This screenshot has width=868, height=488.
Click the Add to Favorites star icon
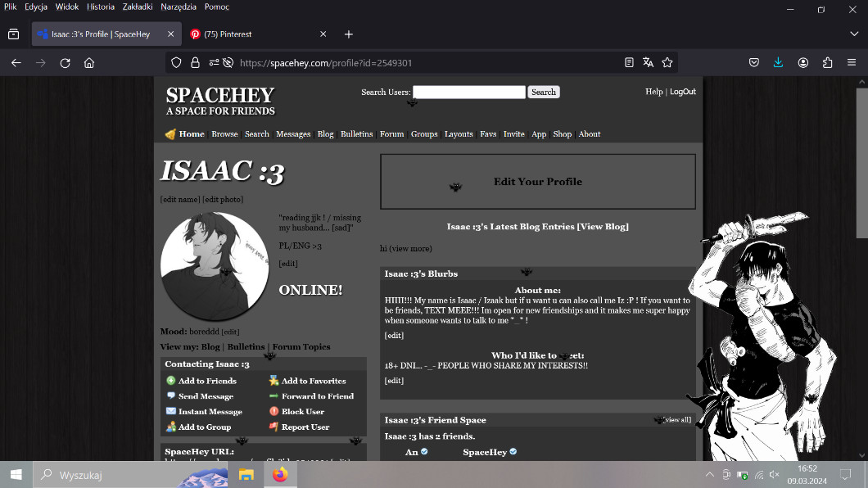274,381
